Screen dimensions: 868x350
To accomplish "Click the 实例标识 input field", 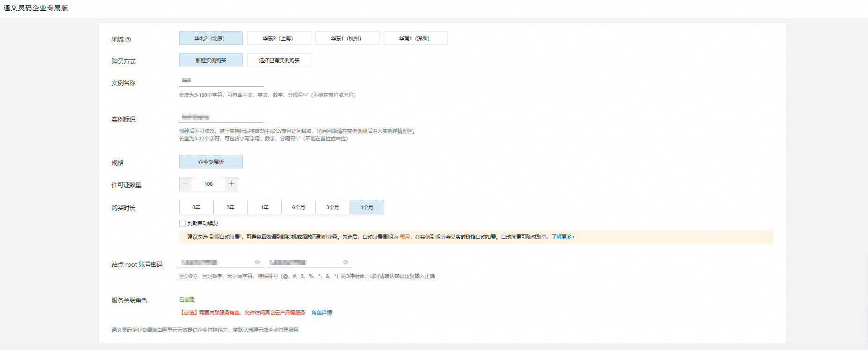I will pyautogui.click(x=221, y=117).
